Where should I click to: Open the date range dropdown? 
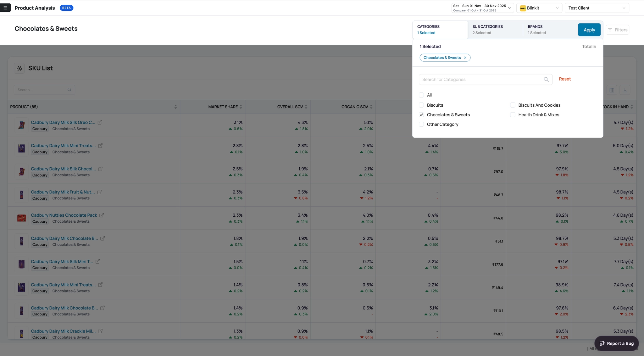[x=483, y=8]
